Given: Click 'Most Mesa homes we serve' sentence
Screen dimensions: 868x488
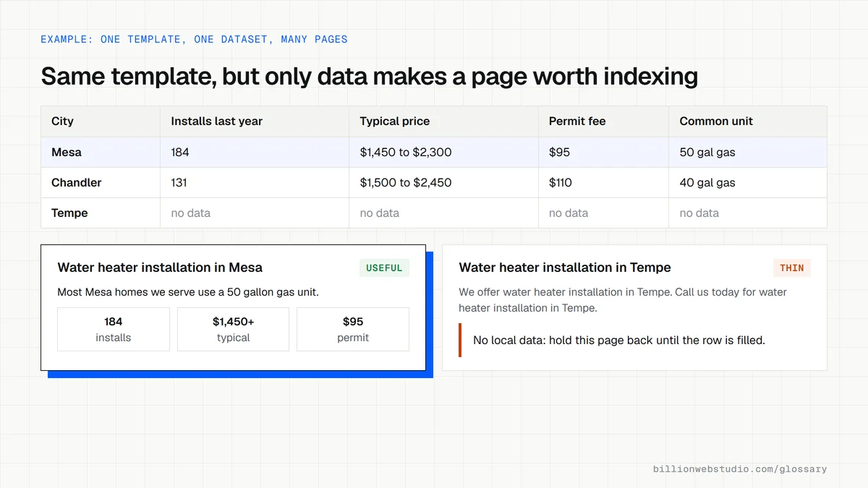Looking at the screenshot, I should click(x=188, y=293).
